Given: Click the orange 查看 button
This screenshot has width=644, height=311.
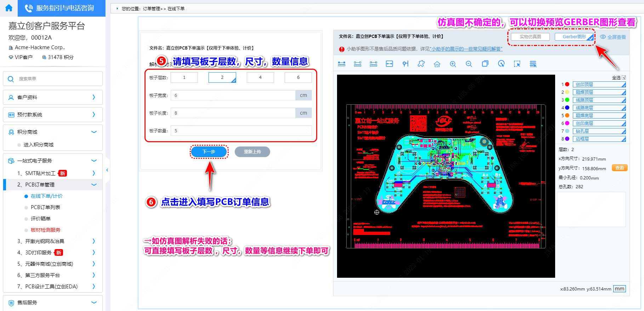Looking at the screenshot, I should (x=620, y=168).
